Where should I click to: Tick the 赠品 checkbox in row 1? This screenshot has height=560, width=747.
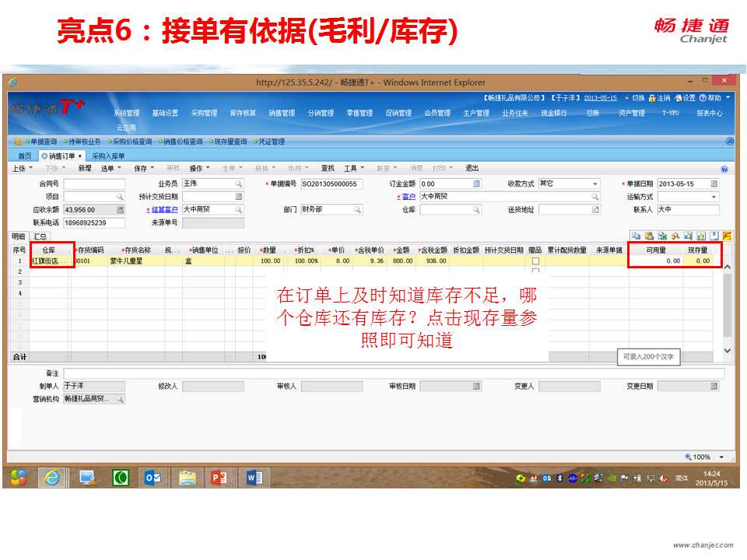pos(535,261)
